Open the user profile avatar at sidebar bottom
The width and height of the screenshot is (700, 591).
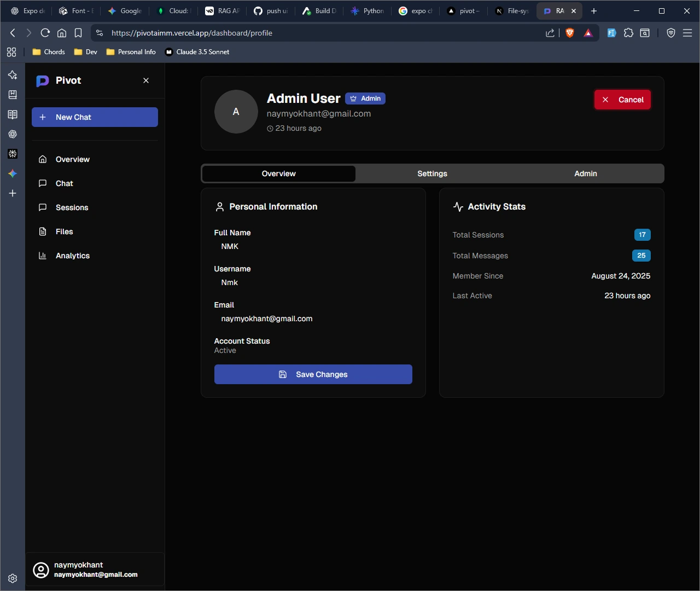41,570
